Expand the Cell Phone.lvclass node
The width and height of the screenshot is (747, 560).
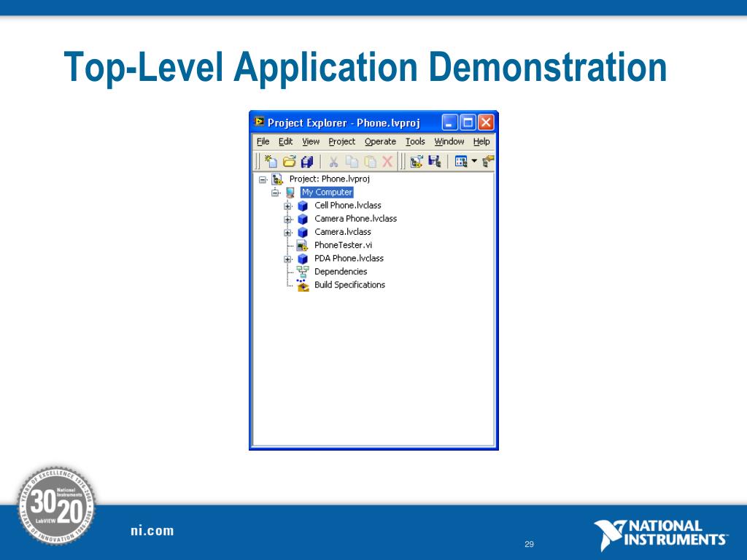287,206
